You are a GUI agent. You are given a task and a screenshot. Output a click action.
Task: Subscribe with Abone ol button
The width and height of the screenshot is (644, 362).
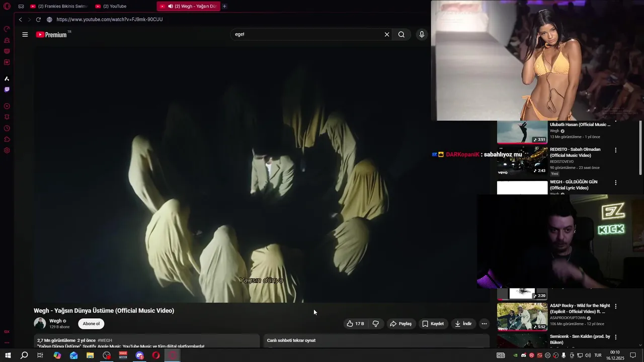[91, 324]
